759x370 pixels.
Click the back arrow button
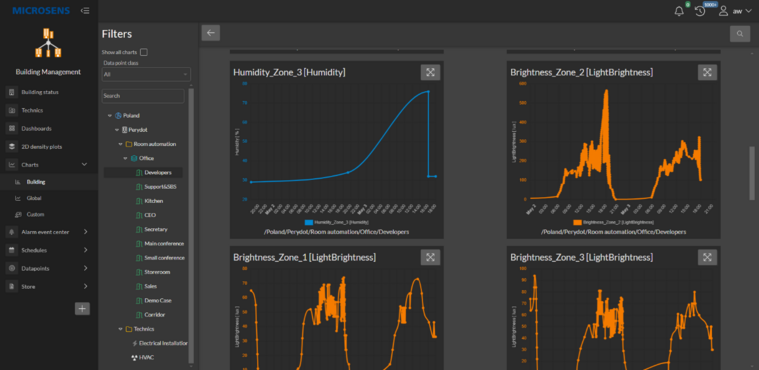(x=211, y=33)
